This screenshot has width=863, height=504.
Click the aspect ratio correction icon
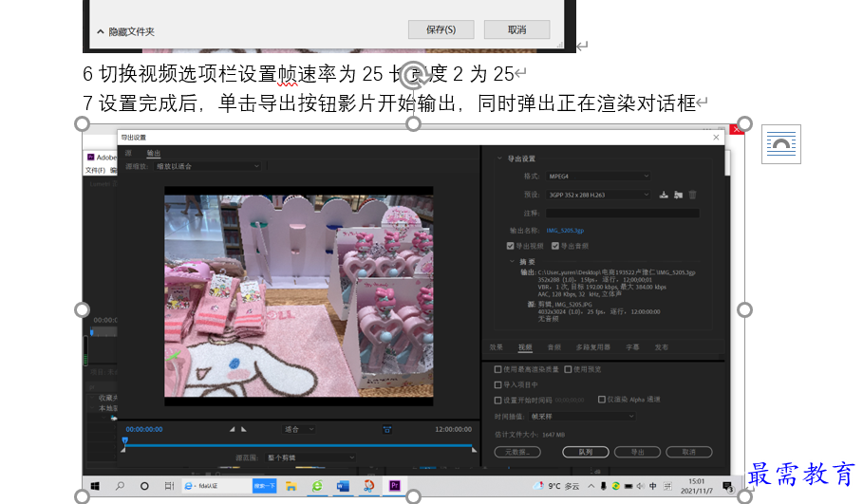click(x=387, y=429)
